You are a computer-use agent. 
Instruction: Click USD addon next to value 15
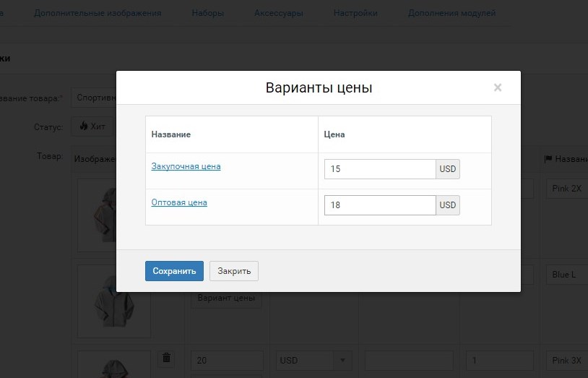pos(448,169)
